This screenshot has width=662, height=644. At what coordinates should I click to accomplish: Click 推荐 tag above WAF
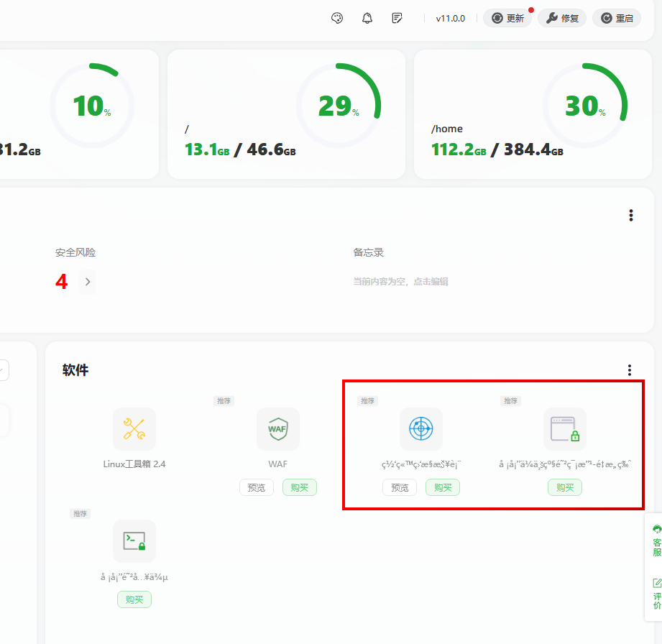point(224,401)
